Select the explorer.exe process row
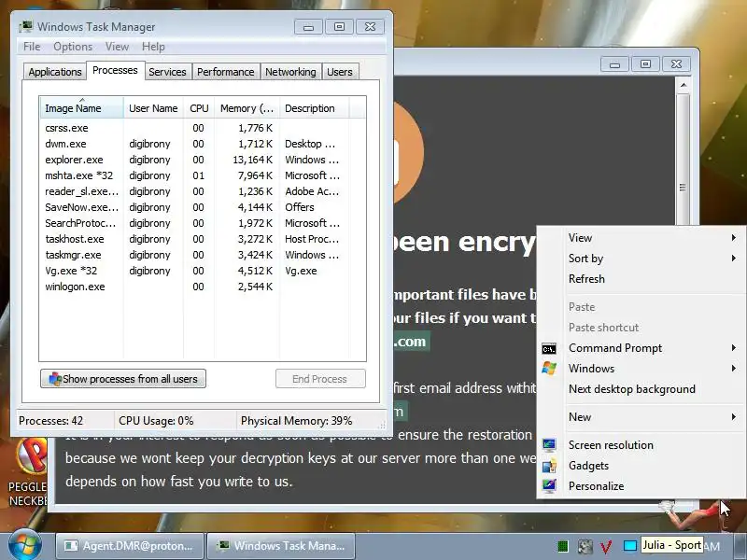The height and width of the screenshot is (560, 747). pos(195,160)
